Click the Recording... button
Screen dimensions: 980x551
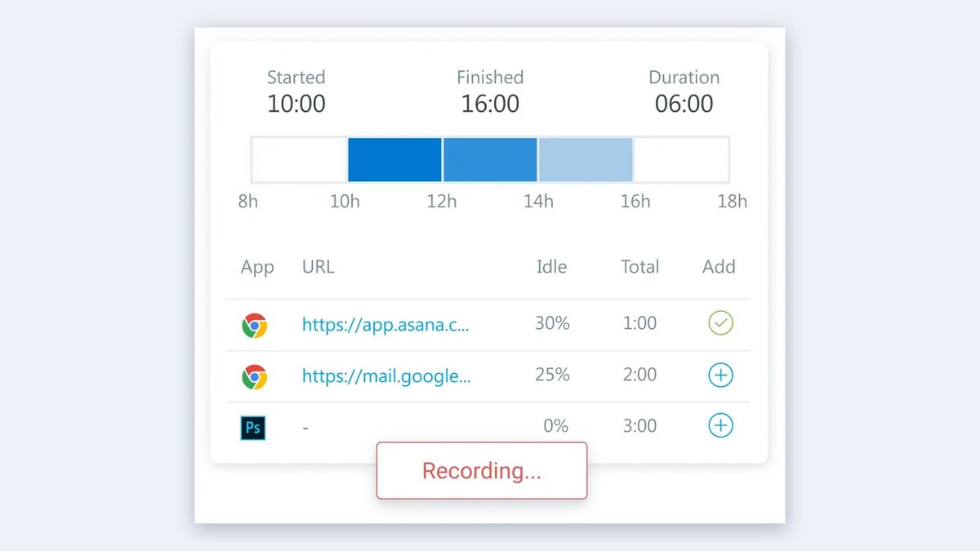click(x=482, y=470)
